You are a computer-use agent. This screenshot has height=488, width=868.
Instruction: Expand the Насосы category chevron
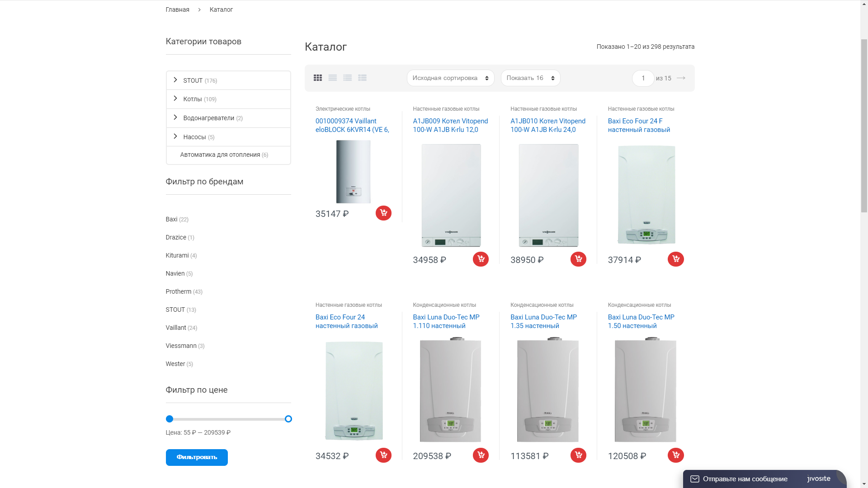[175, 136]
